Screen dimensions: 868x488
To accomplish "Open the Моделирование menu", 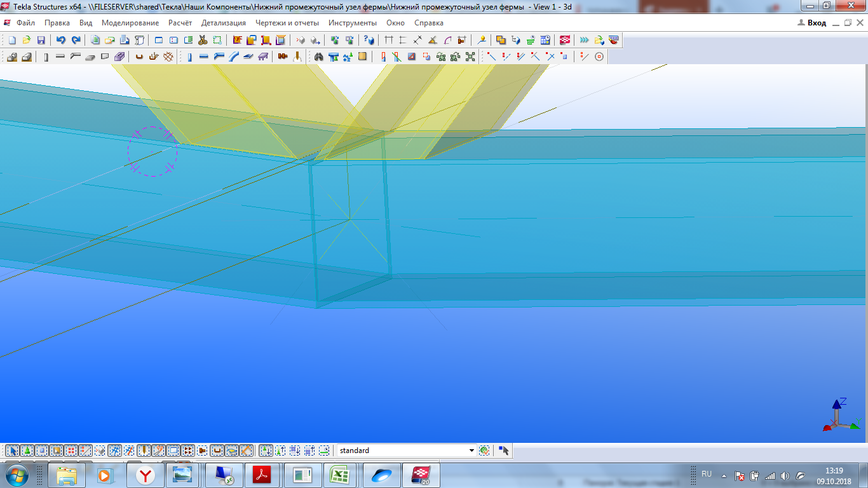I will [130, 23].
